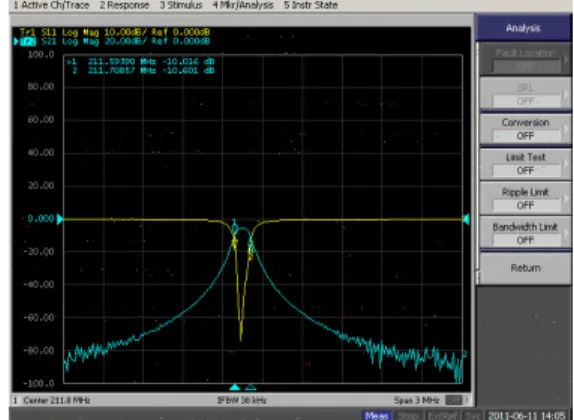Open the 3 Stimulus menu
Image resolution: width=574 pixels, height=420 pixels.
coord(181,5)
